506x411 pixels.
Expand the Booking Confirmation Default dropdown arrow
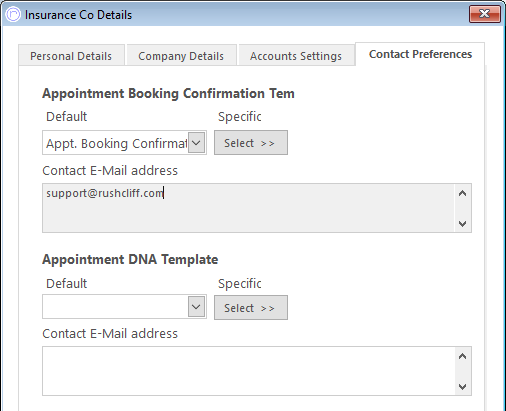pyautogui.click(x=196, y=143)
